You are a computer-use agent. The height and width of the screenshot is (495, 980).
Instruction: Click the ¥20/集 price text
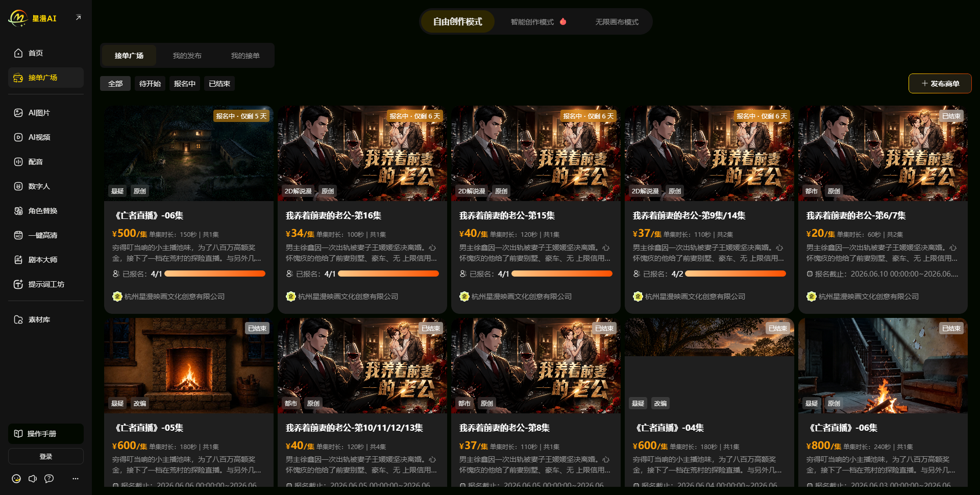821,234
